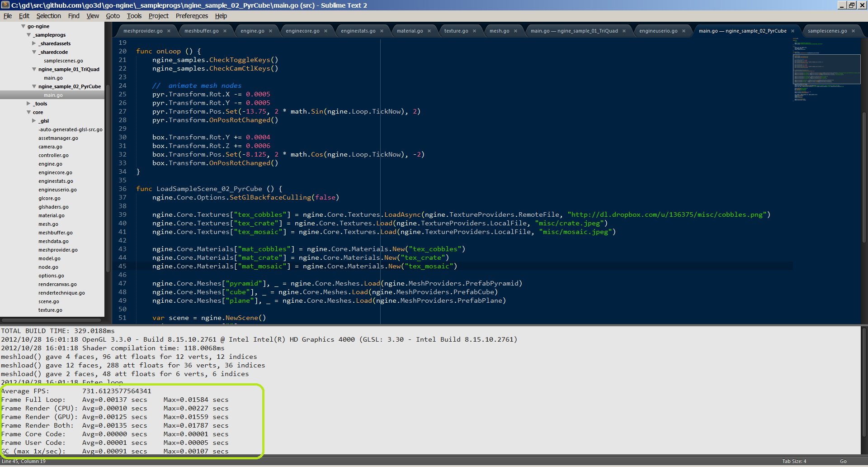The image size is (868, 467).
Task: Collapse the go-ngine root folder
Action: tap(23, 26)
